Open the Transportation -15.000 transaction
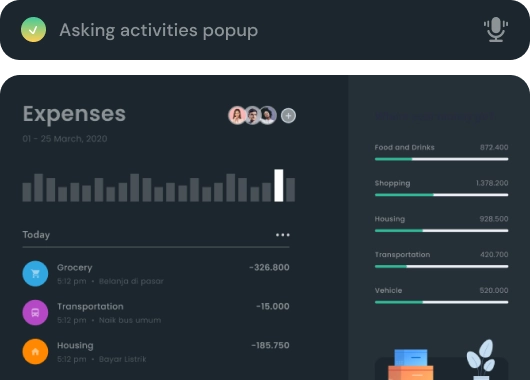This screenshot has height=380, width=530. click(156, 312)
